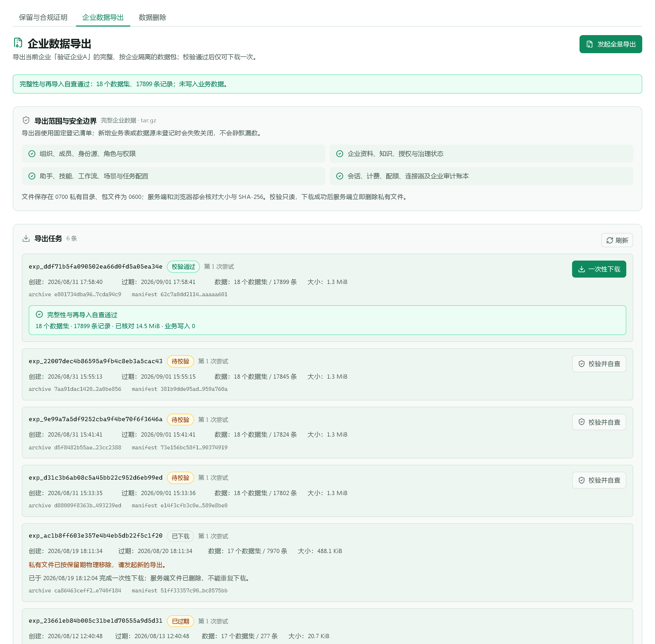655x644 pixels.
Task: Switch to 保留与合规证明 tab
Action: click(43, 17)
